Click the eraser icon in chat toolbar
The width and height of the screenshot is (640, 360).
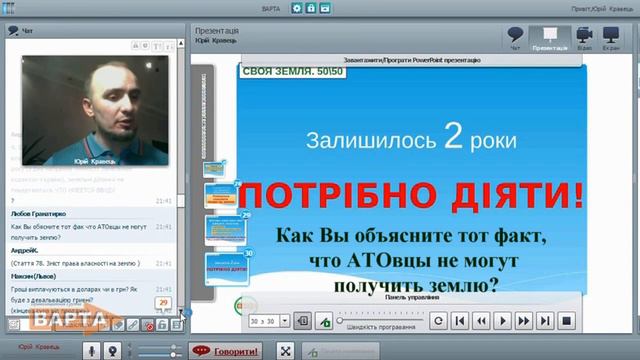(x=118, y=325)
